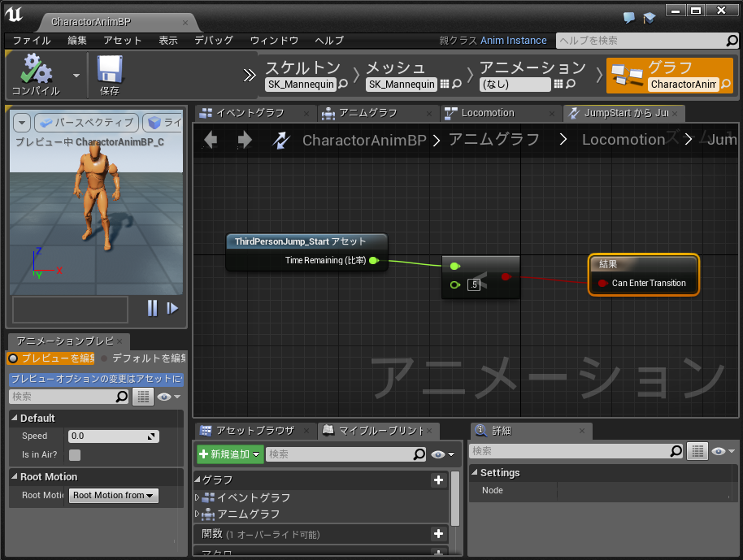Save the blueprint with 保存 icon
Screen dimensions: 743x560
point(110,75)
